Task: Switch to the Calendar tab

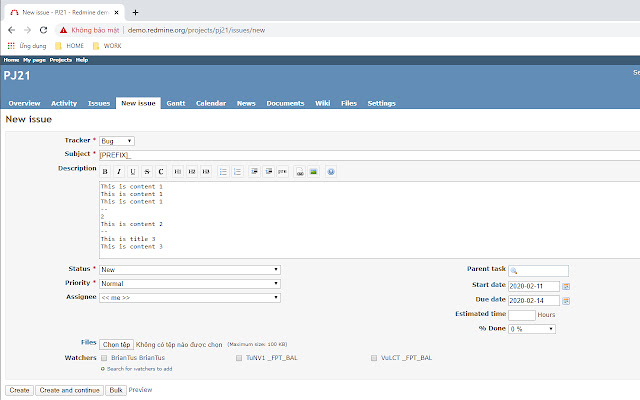Action: (211, 103)
